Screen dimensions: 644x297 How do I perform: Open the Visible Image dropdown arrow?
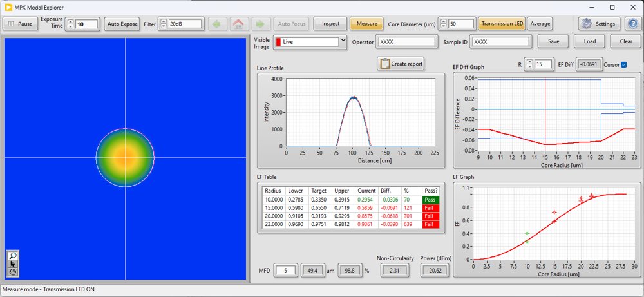coord(343,41)
